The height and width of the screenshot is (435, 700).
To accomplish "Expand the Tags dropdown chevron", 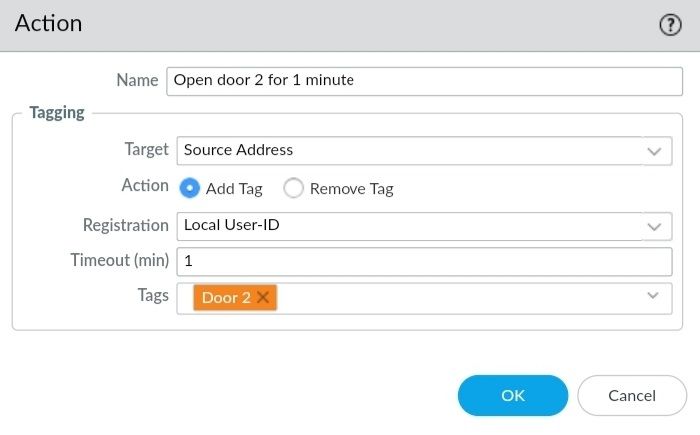I will 654,296.
